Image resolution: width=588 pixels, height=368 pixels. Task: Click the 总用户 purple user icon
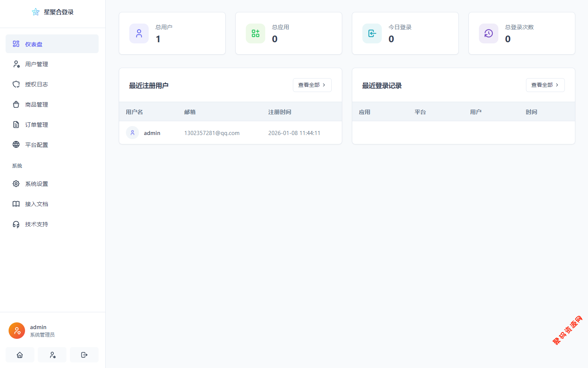click(139, 34)
